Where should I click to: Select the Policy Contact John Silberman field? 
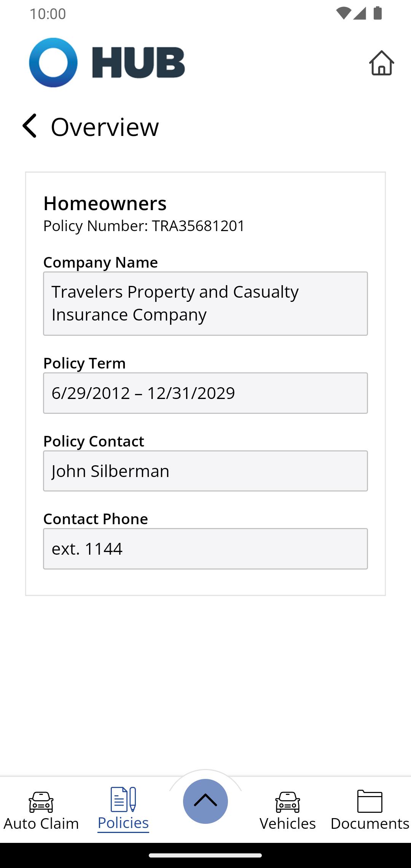pyautogui.click(x=205, y=471)
